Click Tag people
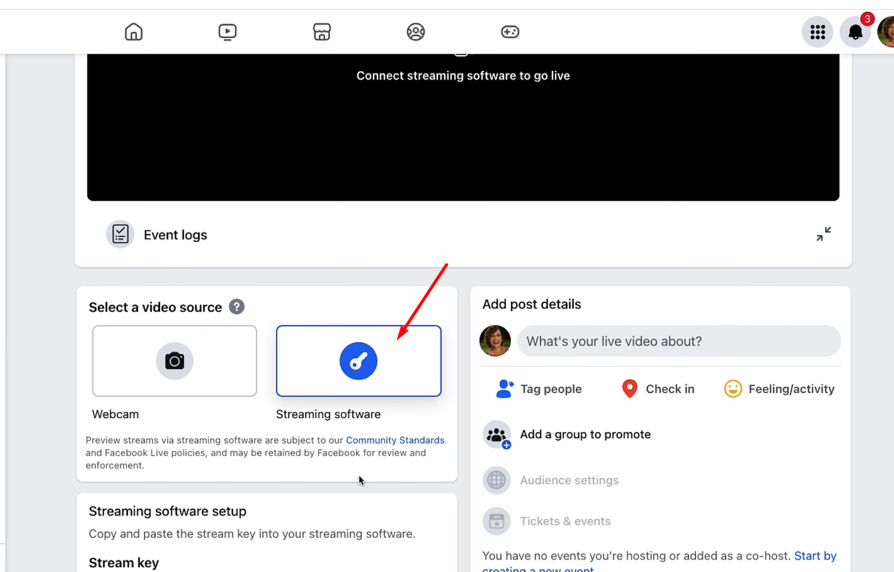Image resolution: width=894 pixels, height=572 pixels. (539, 389)
